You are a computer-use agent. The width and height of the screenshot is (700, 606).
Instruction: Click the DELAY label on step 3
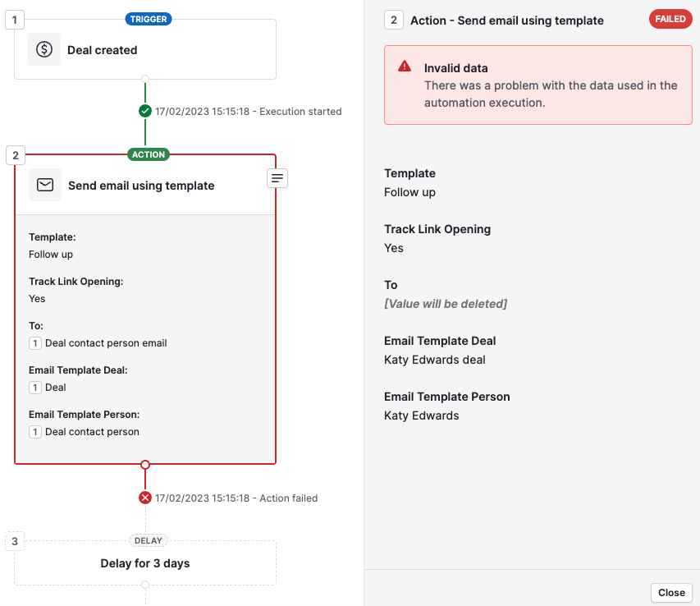coord(148,540)
